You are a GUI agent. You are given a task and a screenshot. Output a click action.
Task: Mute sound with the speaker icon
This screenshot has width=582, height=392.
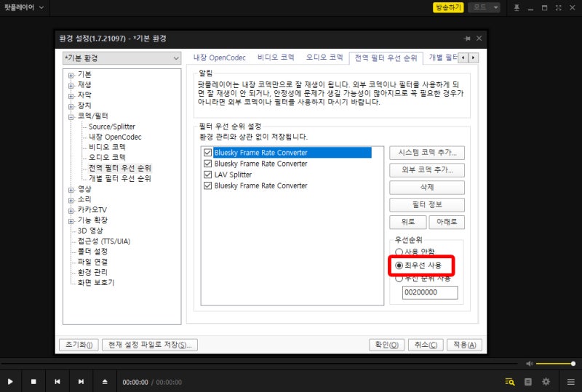(530, 364)
